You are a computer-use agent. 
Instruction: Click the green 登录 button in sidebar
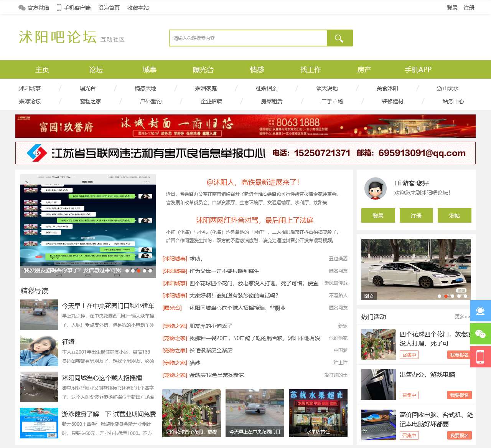click(378, 215)
